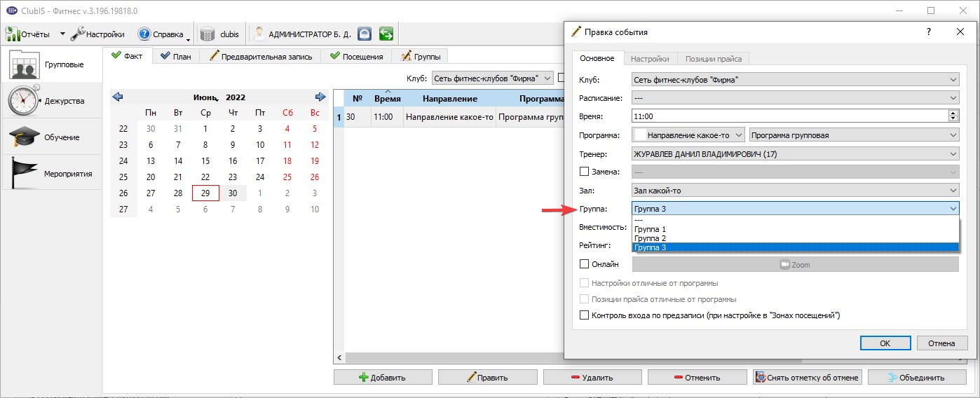Click the Zoom button
The image size is (980, 398).
(x=795, y=265)
